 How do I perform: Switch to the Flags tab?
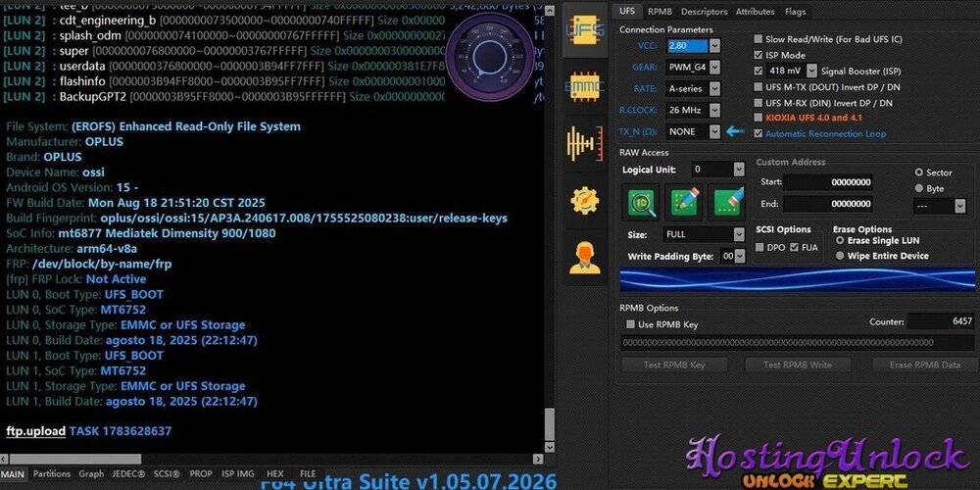click(x=795, y=11)
